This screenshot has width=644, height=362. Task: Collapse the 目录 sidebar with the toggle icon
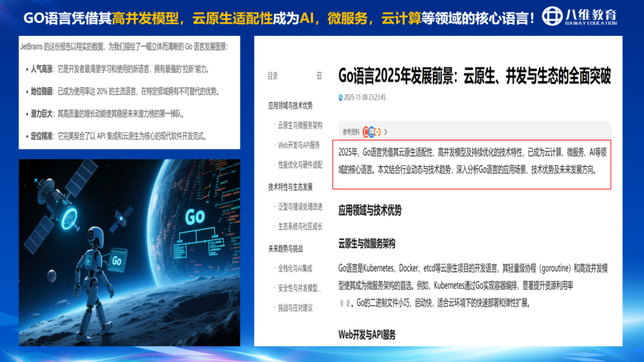click(x=319, y=76)
